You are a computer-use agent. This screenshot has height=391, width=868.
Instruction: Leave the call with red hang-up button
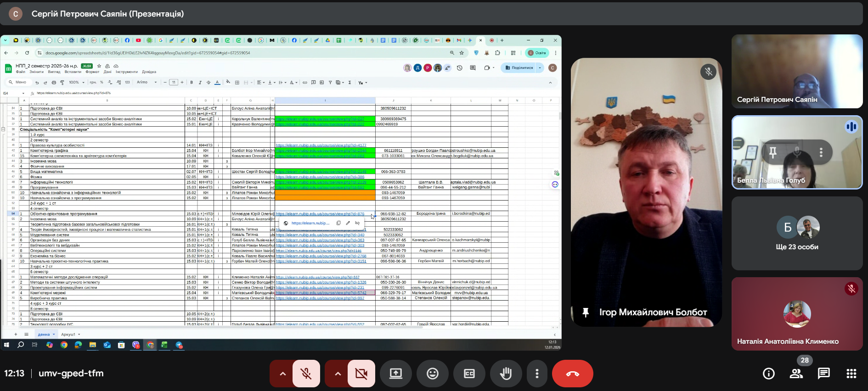[x=572, y=374]
